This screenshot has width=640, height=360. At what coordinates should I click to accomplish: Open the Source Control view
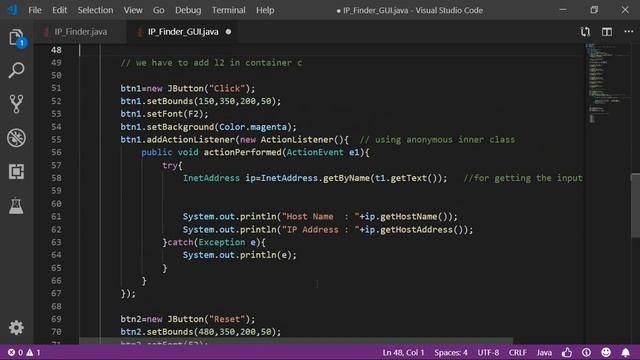pos(16,104)
